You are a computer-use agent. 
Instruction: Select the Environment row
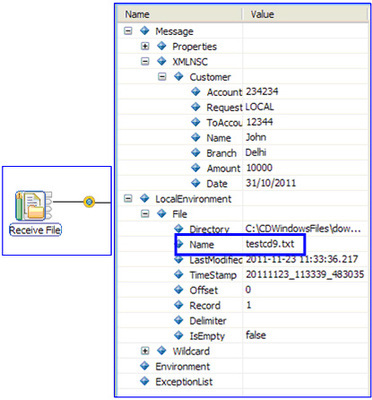point(243,367)
